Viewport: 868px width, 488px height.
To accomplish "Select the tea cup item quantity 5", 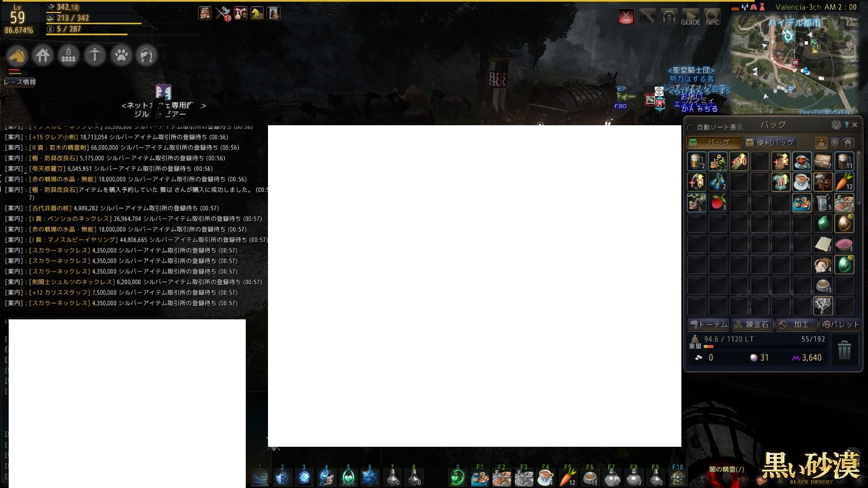I will [x=802, y=161].
